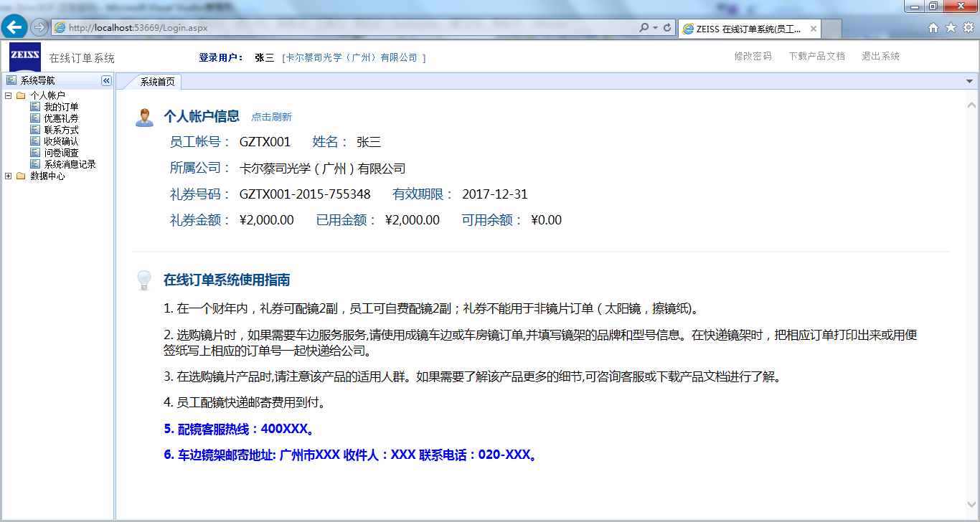Viewport: 980px width, 522px height.
Task: Click the ZEISS logo
Action: point(25,57)
